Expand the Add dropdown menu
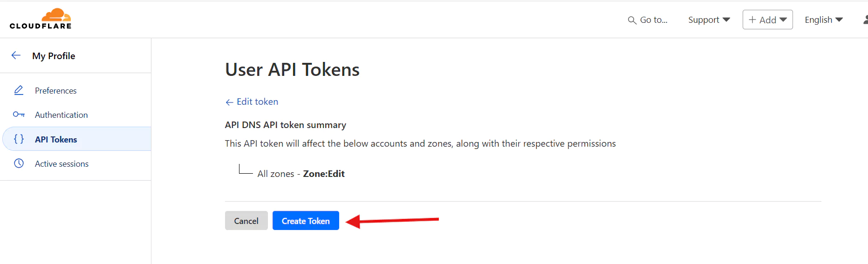Screen dimensions: 868x264 767,20
